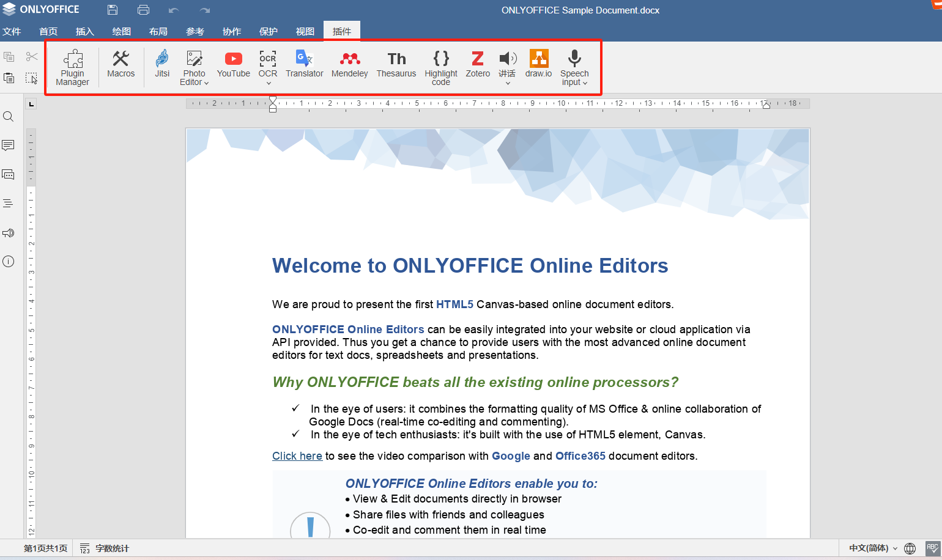Screen dimensions: 942x560
Task: Click the tab stop selector at ruler corner
Action: coord(31,104)
